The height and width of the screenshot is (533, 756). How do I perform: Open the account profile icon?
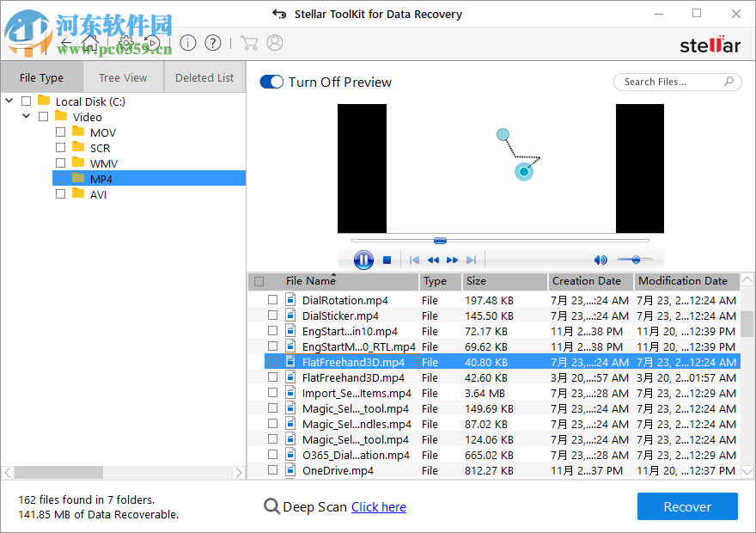273,41
